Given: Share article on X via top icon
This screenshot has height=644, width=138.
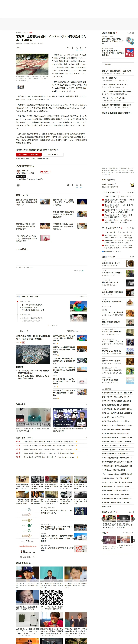Looking at the screenshot, I should [x=77, y=48].
